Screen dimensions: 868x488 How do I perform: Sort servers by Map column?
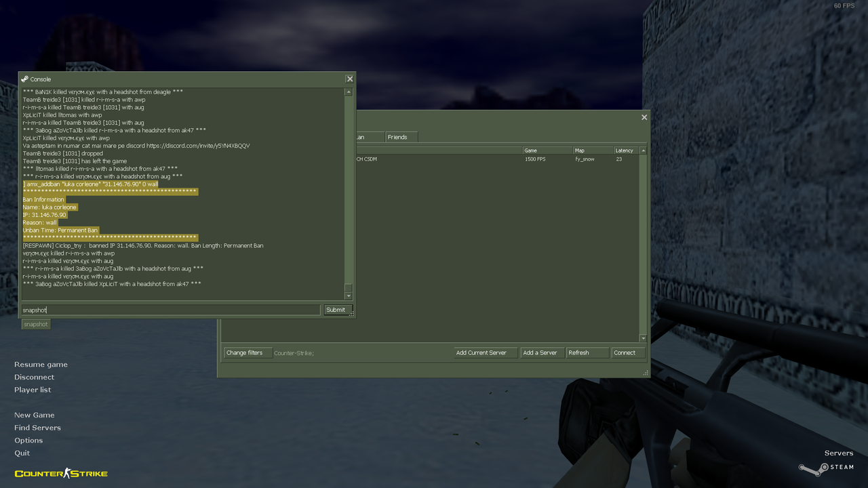(593, 150)
